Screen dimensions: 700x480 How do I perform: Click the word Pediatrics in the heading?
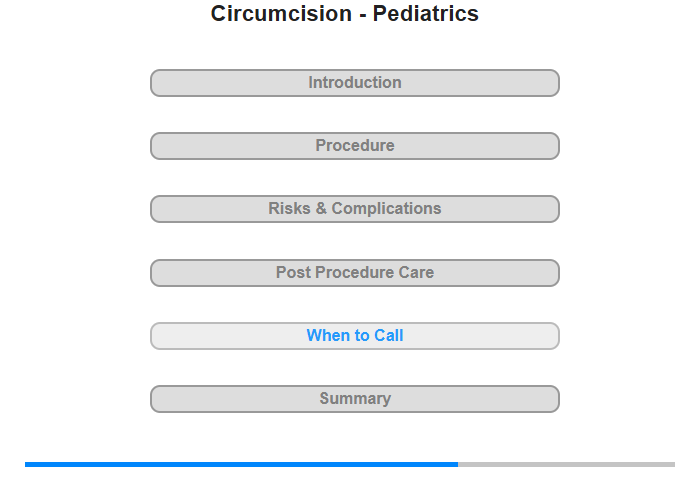click(x=425, y=13)
